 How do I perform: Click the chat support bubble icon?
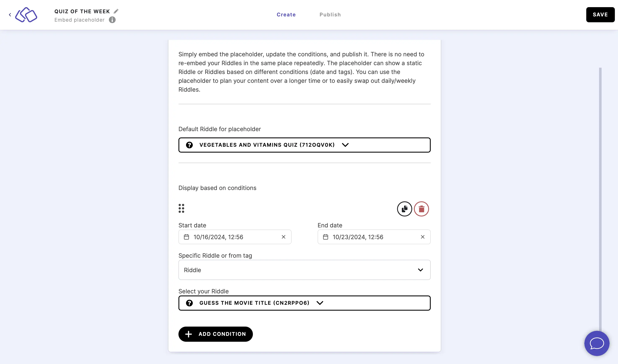pyautogui.click(x=597, y=343)
